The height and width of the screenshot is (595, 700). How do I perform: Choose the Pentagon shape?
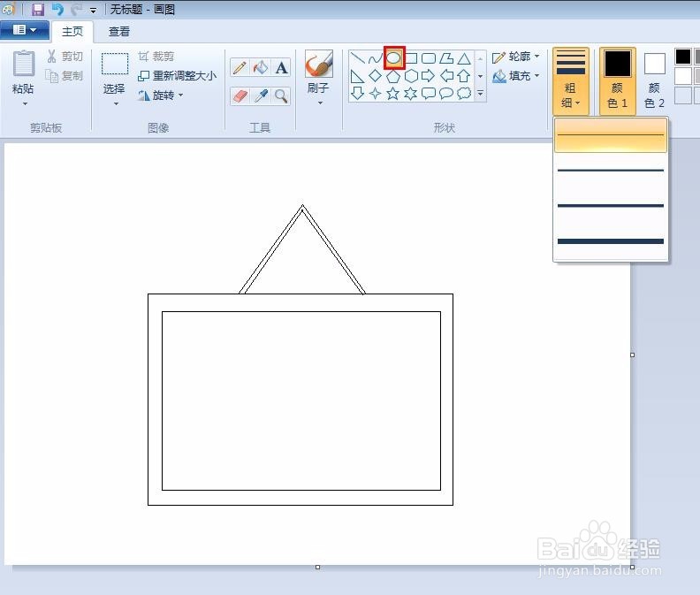tap(392, 76)
